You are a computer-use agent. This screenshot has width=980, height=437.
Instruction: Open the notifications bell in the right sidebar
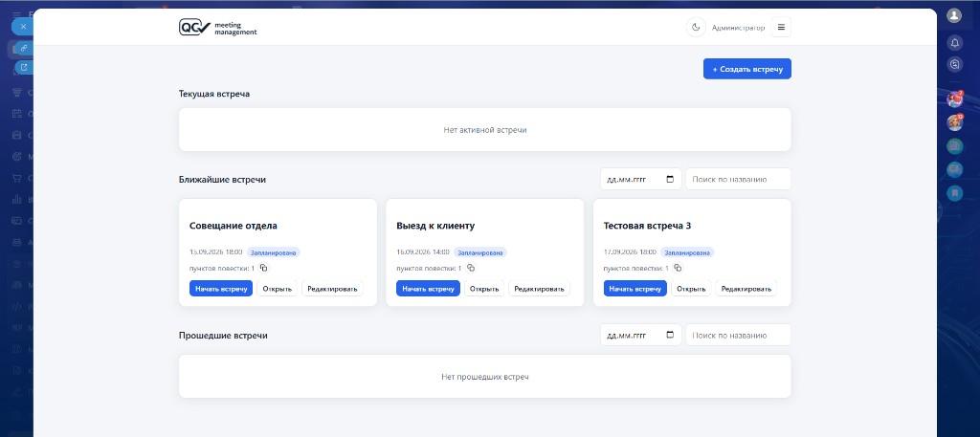coord(954,42)
